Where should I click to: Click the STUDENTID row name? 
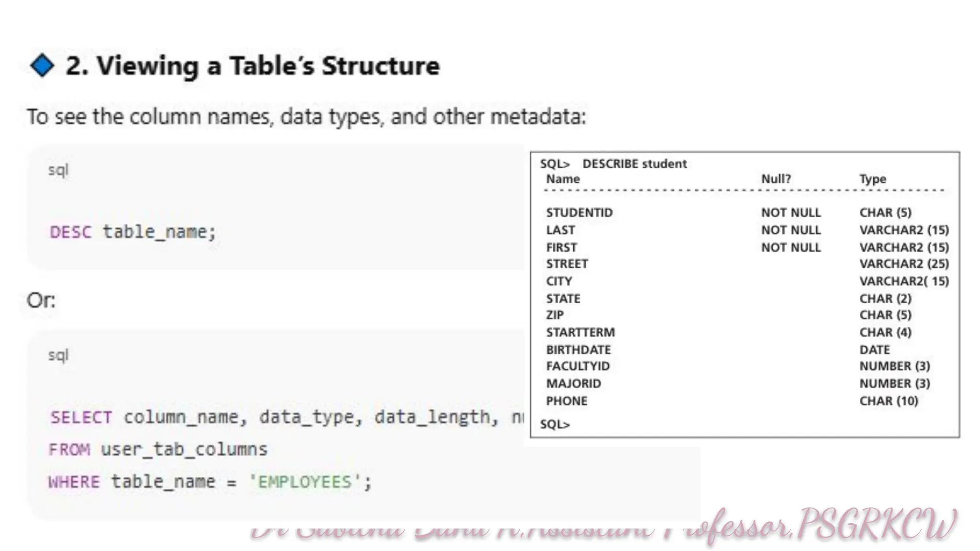pos(579,212)
